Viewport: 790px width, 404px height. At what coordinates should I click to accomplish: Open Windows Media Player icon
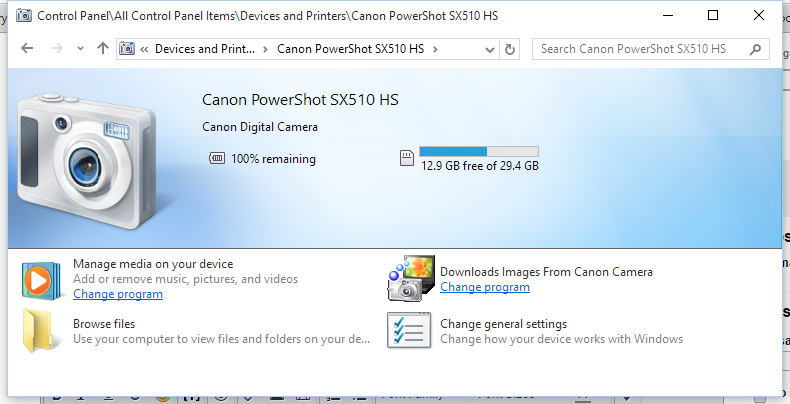[41, 281]
